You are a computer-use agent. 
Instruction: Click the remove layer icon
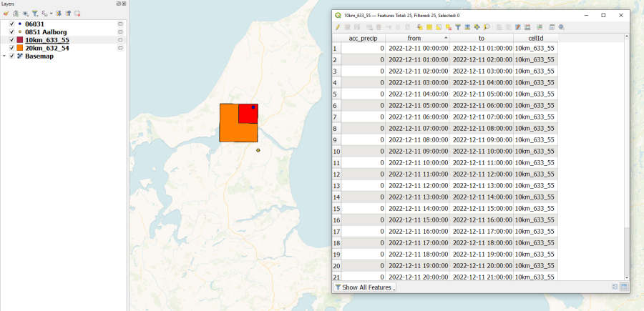tap(77, 13)
